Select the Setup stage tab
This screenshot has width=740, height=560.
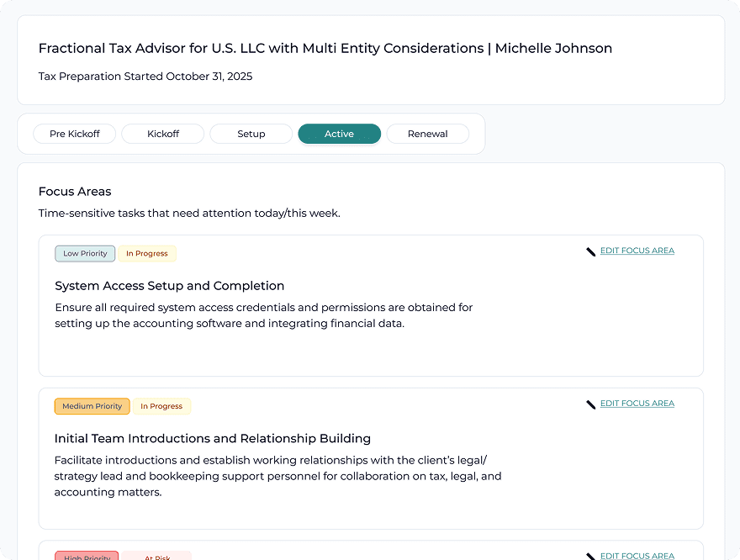click(251, 134)
